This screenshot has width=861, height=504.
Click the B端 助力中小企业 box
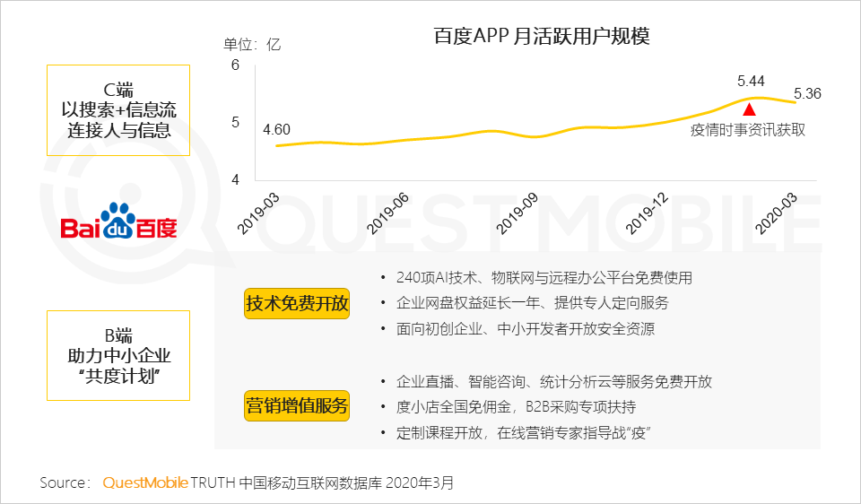[118, 355]
